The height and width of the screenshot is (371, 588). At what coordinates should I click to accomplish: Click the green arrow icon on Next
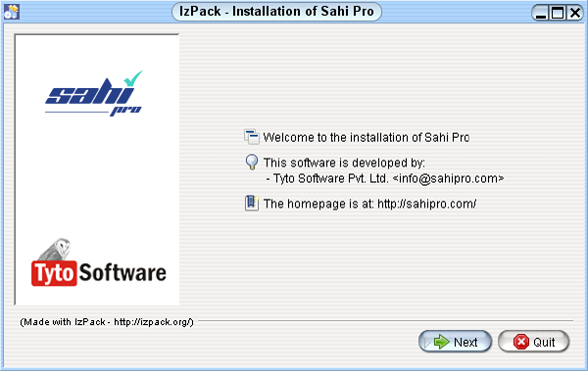click(441, 342)
